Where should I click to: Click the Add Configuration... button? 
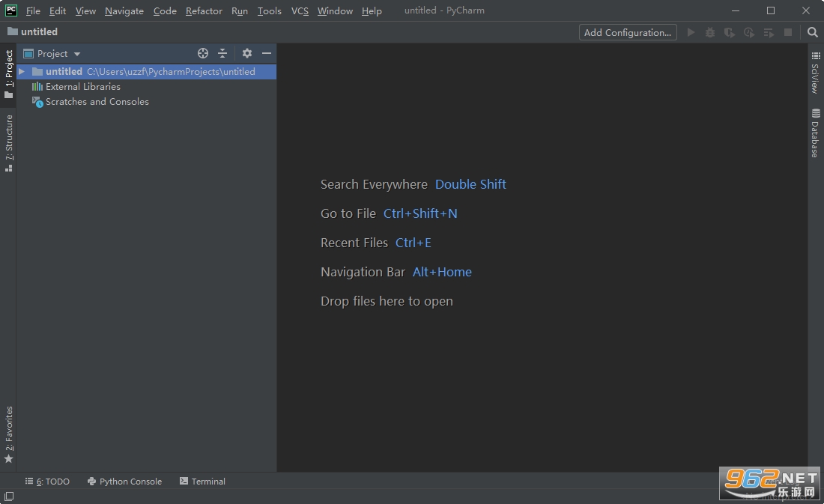628,33
